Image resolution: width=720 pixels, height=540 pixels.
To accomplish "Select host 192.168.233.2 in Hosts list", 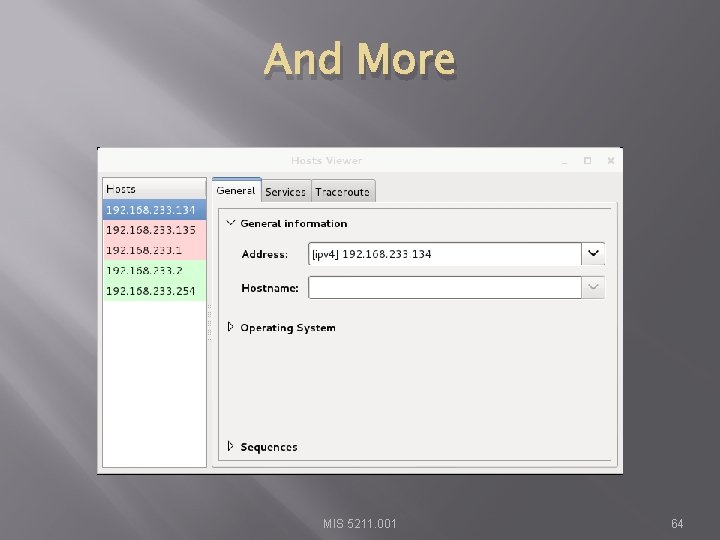I will tap(154, 270).
